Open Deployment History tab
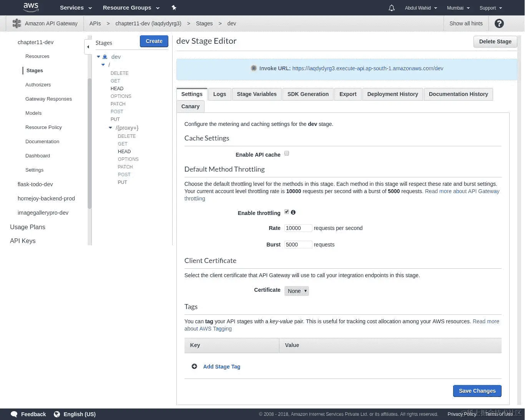 392,94
